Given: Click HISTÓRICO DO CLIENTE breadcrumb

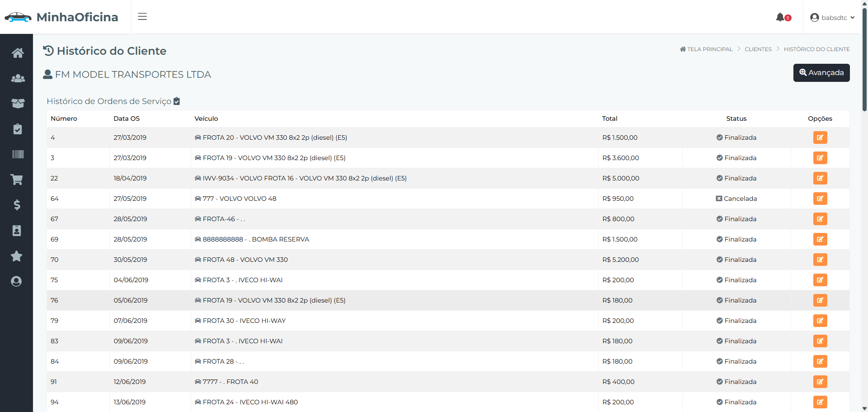Looking at the screenshot, I should tap(816, 49).
